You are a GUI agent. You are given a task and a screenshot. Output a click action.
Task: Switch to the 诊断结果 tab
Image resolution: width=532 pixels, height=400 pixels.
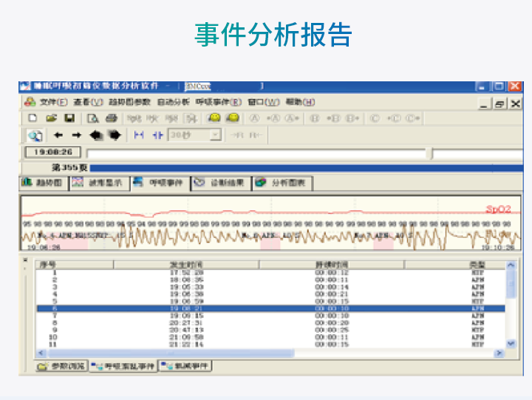(x=222, y=183)
